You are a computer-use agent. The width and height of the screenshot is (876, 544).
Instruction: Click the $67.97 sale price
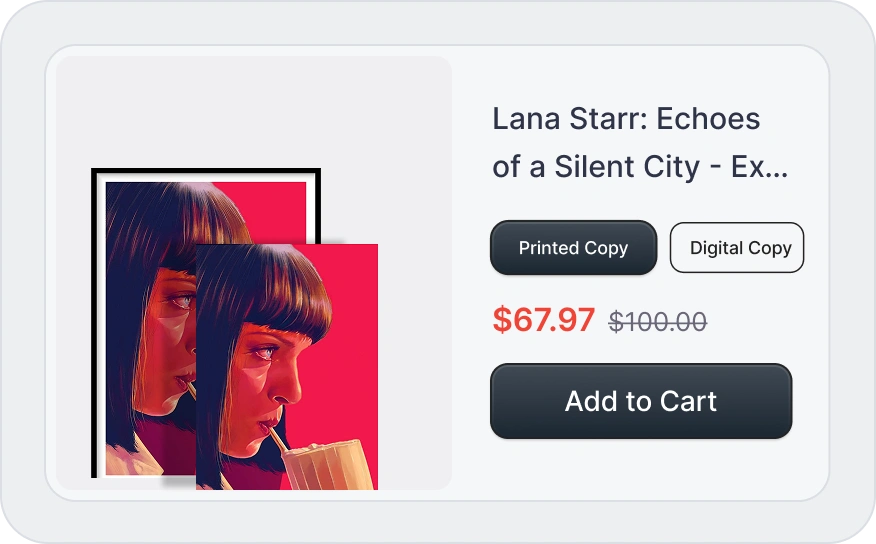[543, 320]
